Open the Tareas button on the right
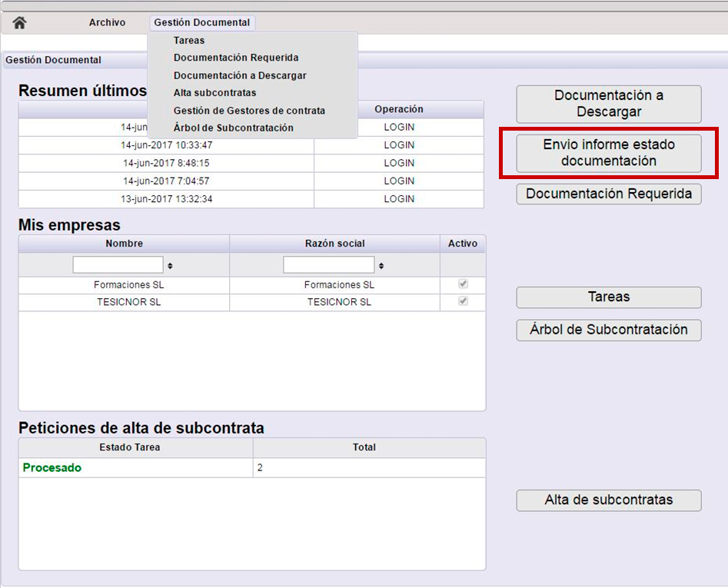Image resolution: width=728 pixels, height=588 pixels. [x=609, y=297]
